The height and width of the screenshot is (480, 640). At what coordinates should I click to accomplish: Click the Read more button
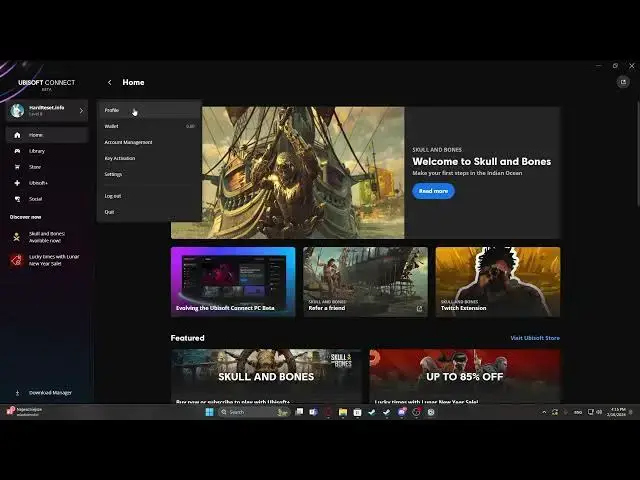433,191
